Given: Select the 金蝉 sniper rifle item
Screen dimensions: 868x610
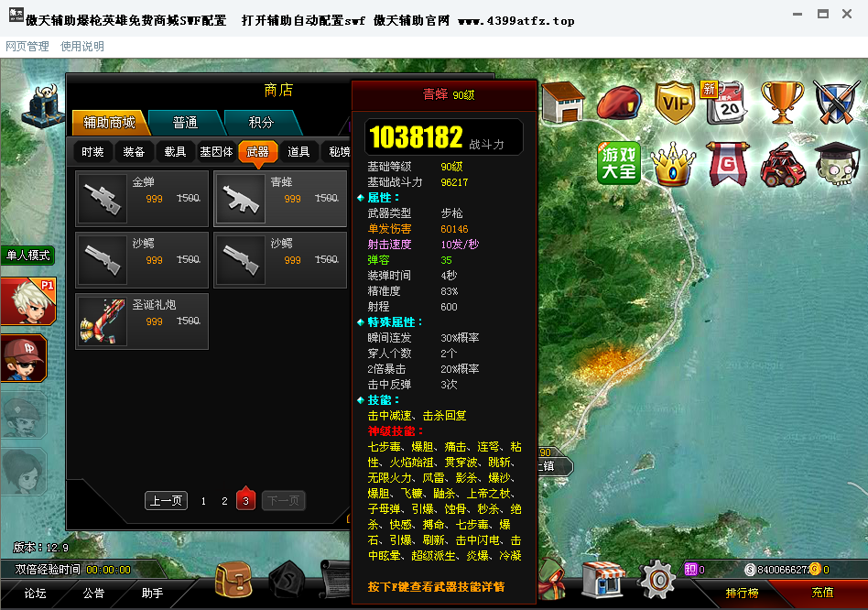Looking at the screenshot, I should pos(142,198).
